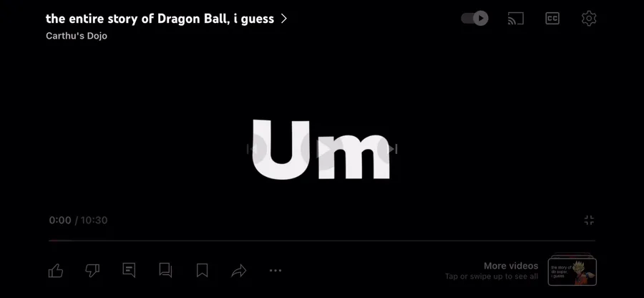Open the comments panel
The width and height of the screenshot is (644, 298).
[129, 271]
